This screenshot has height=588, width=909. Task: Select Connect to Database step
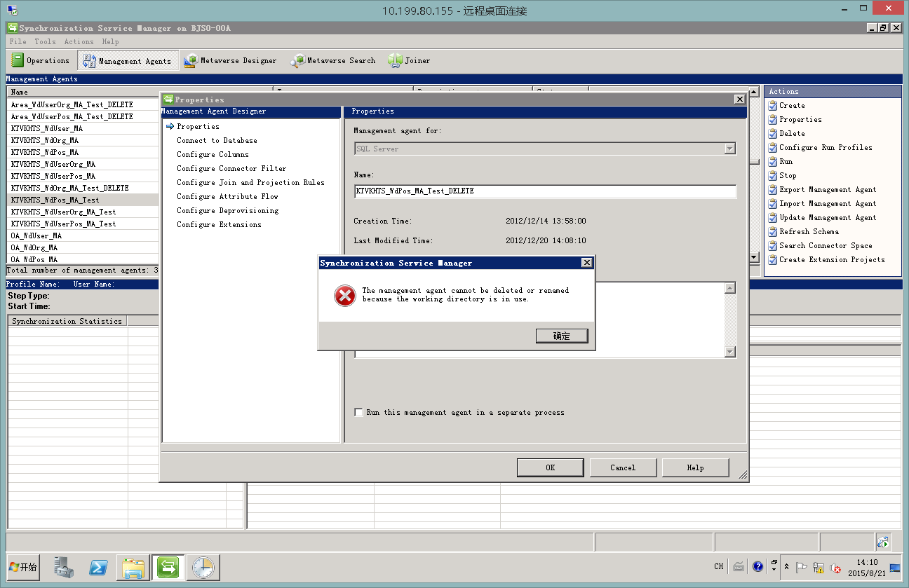[x=217, y=140]
